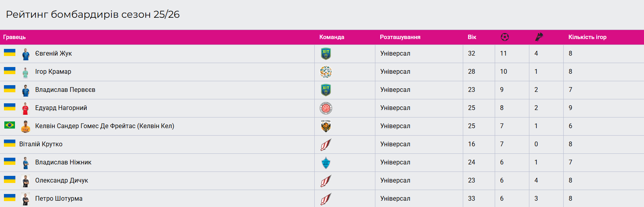Click the HIT team logo beside Євгеній Жук
Image resolution: width=644 pixels, height=207 pixels.
(x=326, y=54)
